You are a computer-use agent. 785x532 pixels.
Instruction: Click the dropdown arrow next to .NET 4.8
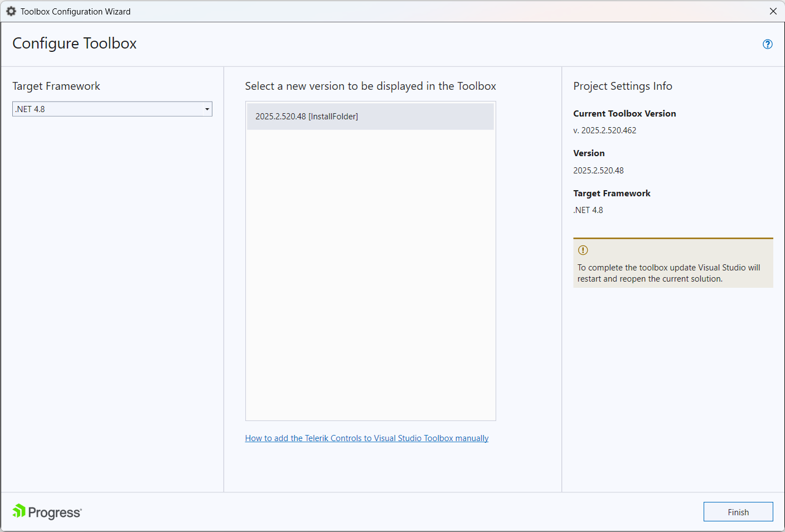point(207,109)
